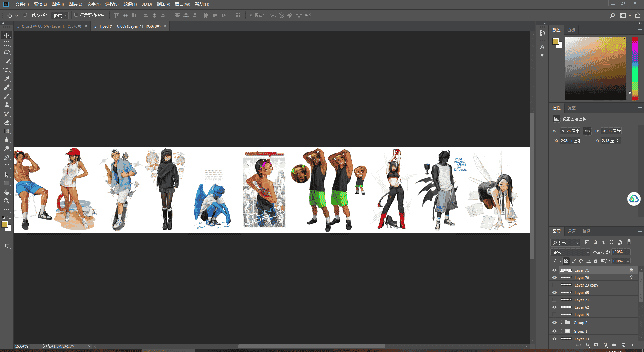This screenshot has width=644, height=352.
Task: Create a new group with folder icon
Action: (614, 345)
